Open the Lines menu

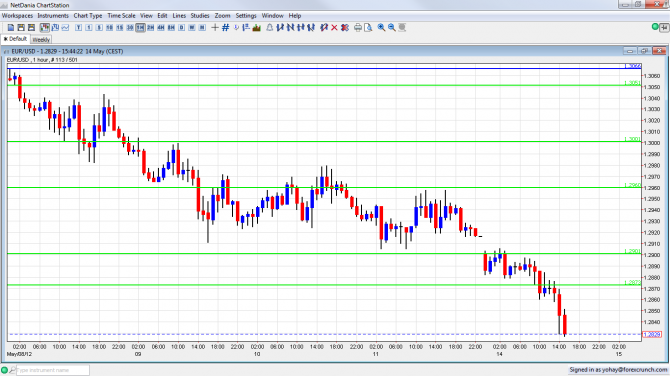[x=179, y=15]
